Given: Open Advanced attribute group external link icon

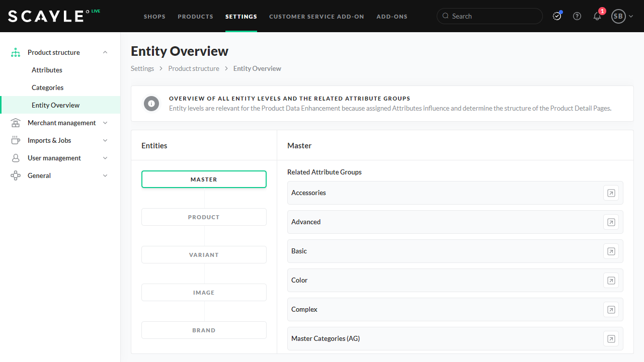Looking at the screenshot, I should point(611,222).
